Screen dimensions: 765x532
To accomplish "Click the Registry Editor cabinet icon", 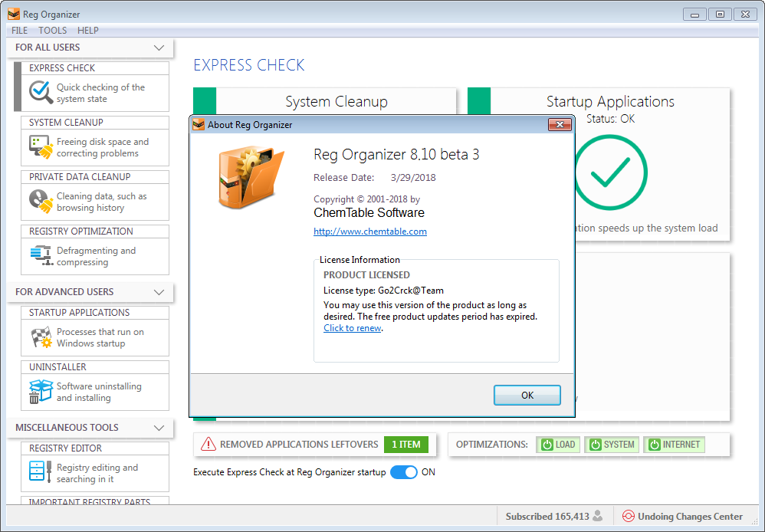I will tap(41, 471).
